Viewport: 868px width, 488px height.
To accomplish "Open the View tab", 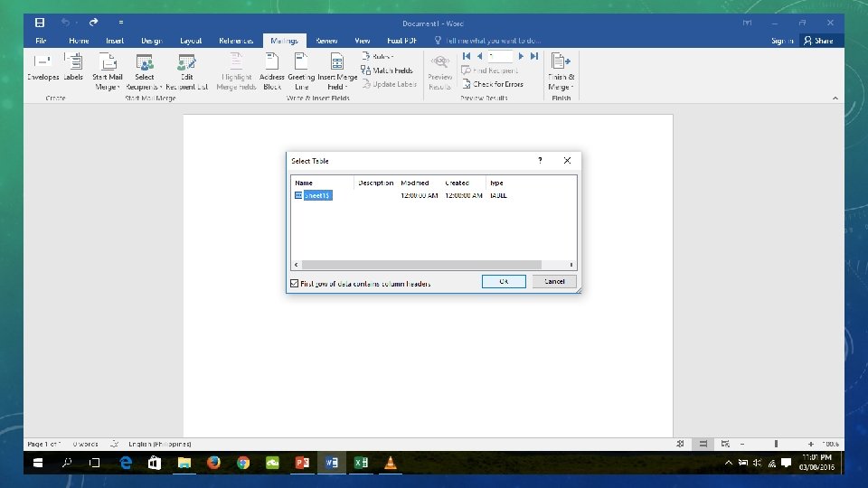I will pyautogui.click(x=362, y=41).
